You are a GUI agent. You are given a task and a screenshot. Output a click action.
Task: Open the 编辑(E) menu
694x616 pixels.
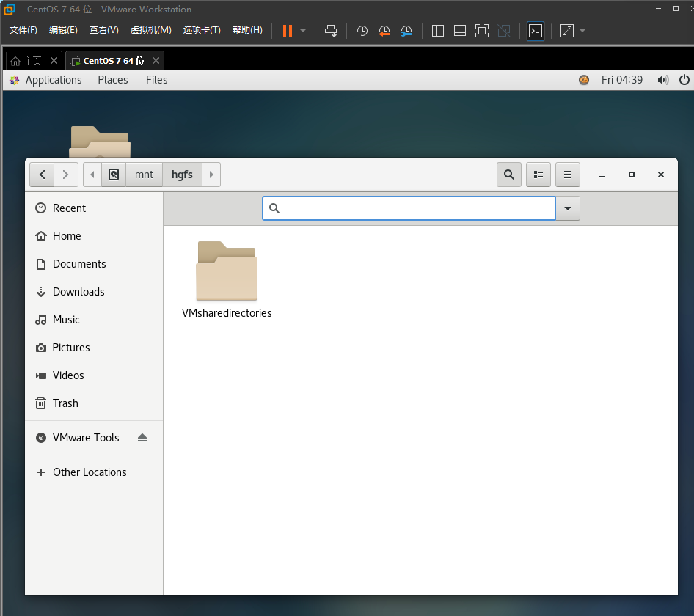pos(63,29)
